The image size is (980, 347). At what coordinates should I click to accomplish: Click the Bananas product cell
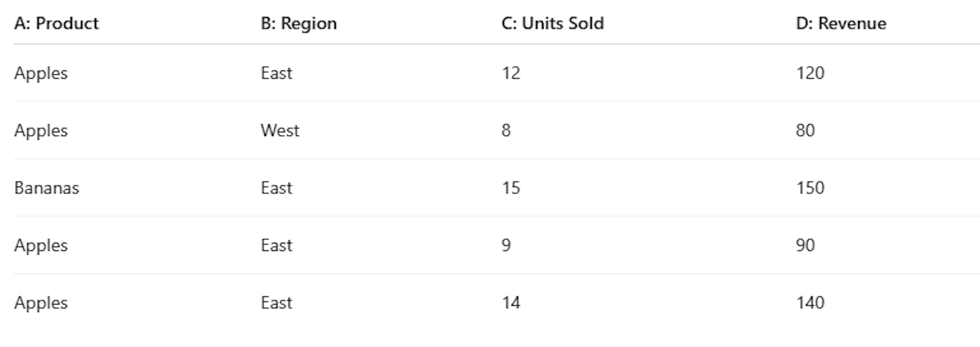coord(46,188)
